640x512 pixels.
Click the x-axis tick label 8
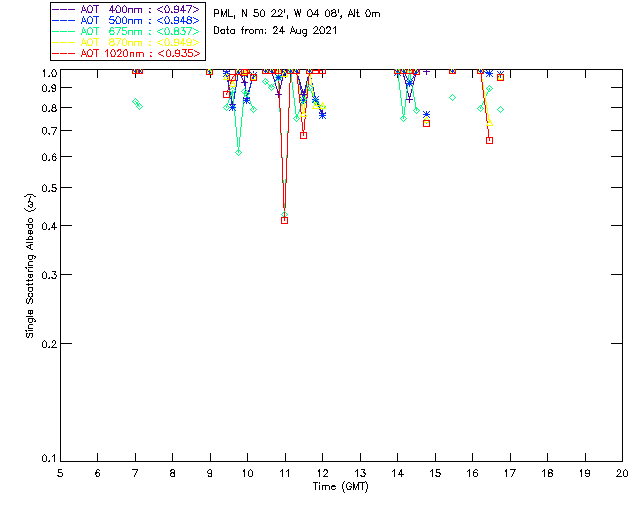point(172,473)
